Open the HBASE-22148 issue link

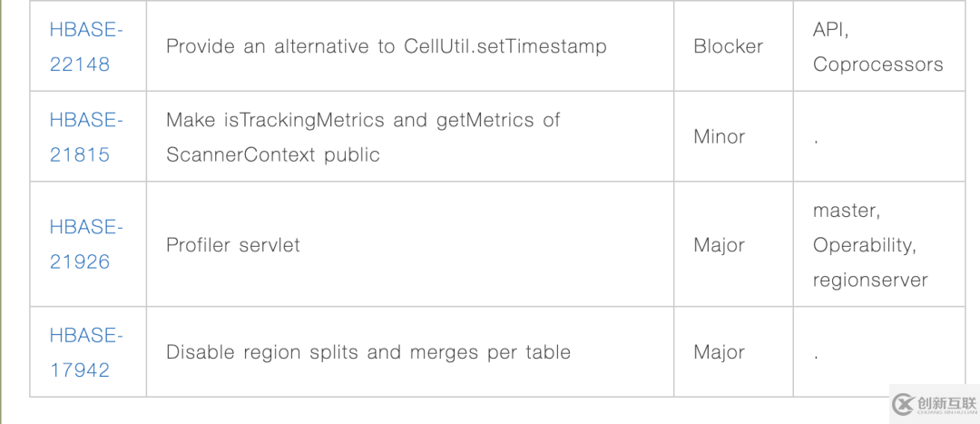click(86, 47)
